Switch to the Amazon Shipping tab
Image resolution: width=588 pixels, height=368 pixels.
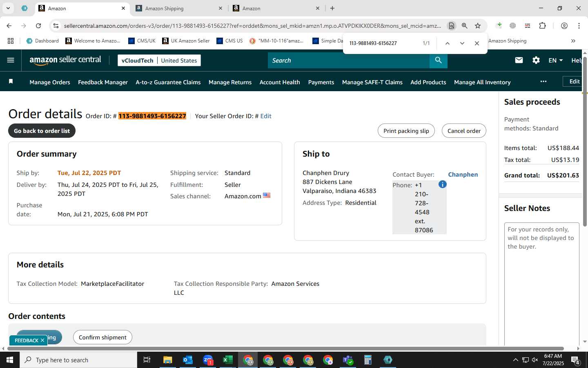(x=180, y=8)
